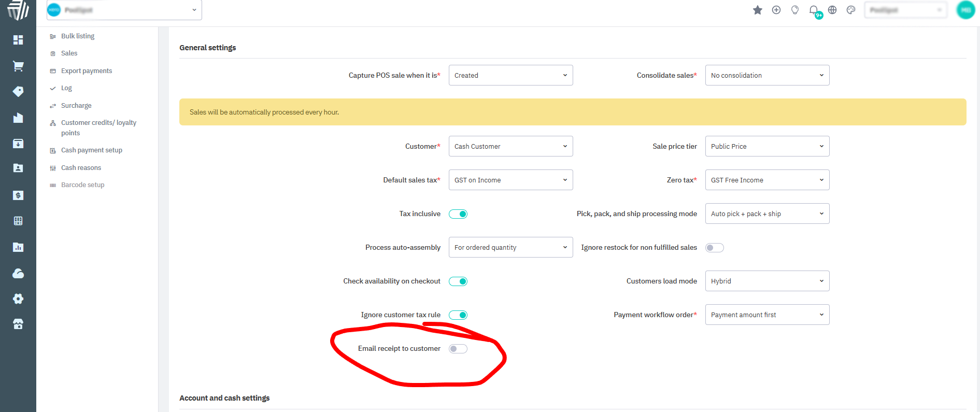Screen dimensions: 980x412
Task: Click the globe language icon
Action: point(832,10)
